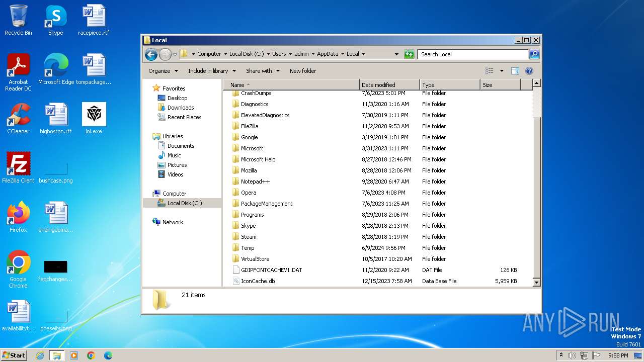Open Internet Explorer in taskbar

[x=40, y=355]
